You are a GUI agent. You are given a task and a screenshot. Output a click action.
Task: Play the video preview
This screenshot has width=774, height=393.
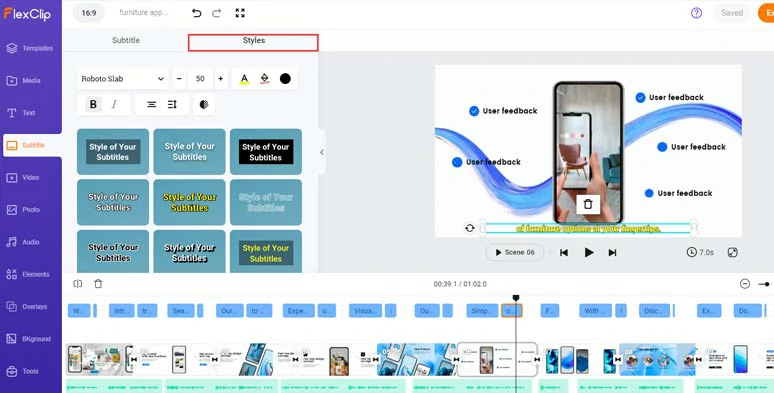tap(588, 252)
